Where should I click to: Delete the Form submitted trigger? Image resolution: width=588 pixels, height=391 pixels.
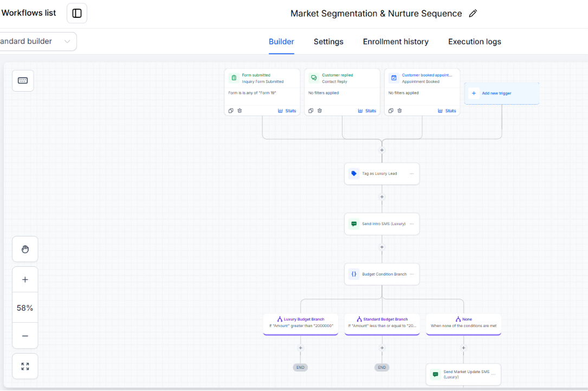click(x=240, y=111)
